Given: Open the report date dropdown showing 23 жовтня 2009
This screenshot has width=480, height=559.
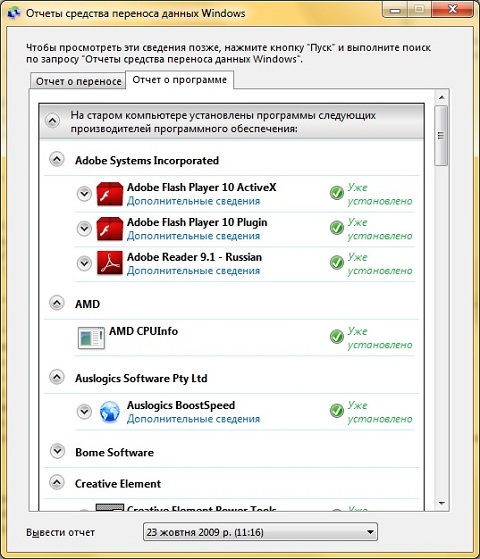Looking at the screenshot, I should click(x=260, y=532).
